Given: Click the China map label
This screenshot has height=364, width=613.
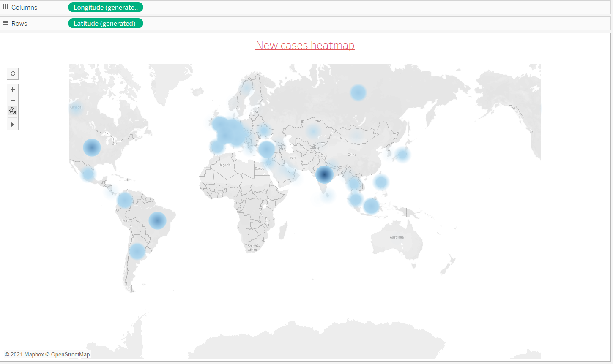Looking at the screenshot, I should 352,155.
